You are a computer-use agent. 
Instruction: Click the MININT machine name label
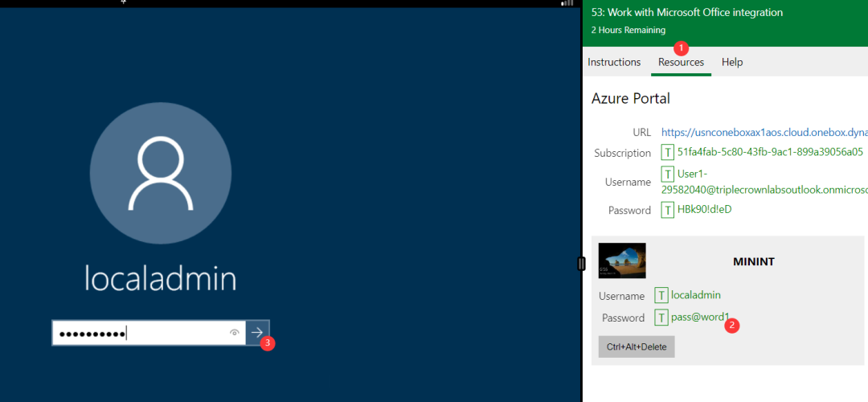tap(754, 262)
